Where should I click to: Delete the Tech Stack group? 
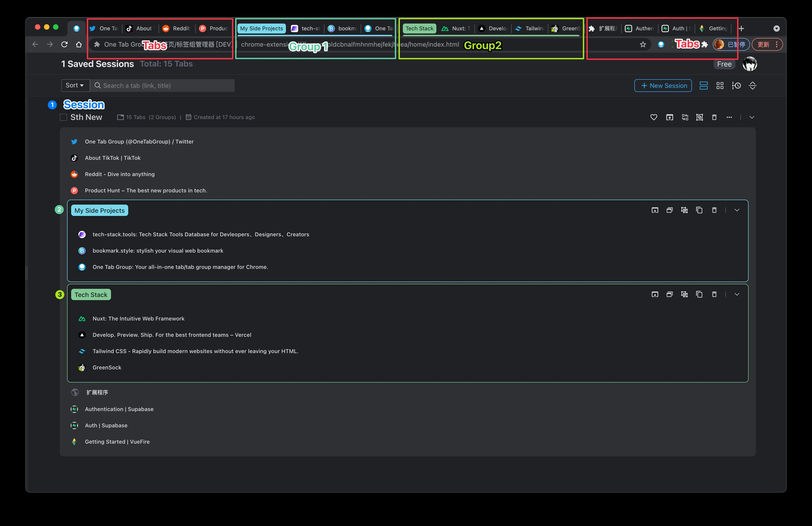(714, 294)
